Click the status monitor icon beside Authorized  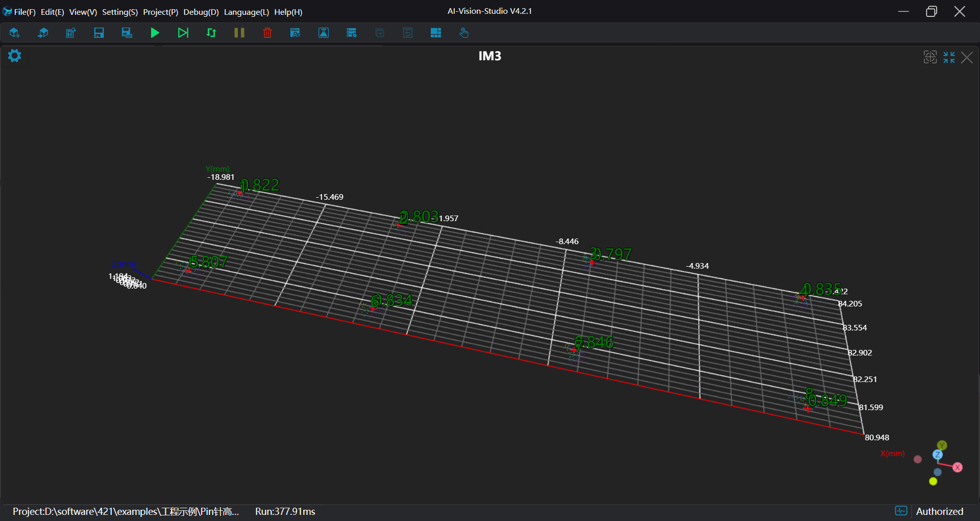(901, 511)
